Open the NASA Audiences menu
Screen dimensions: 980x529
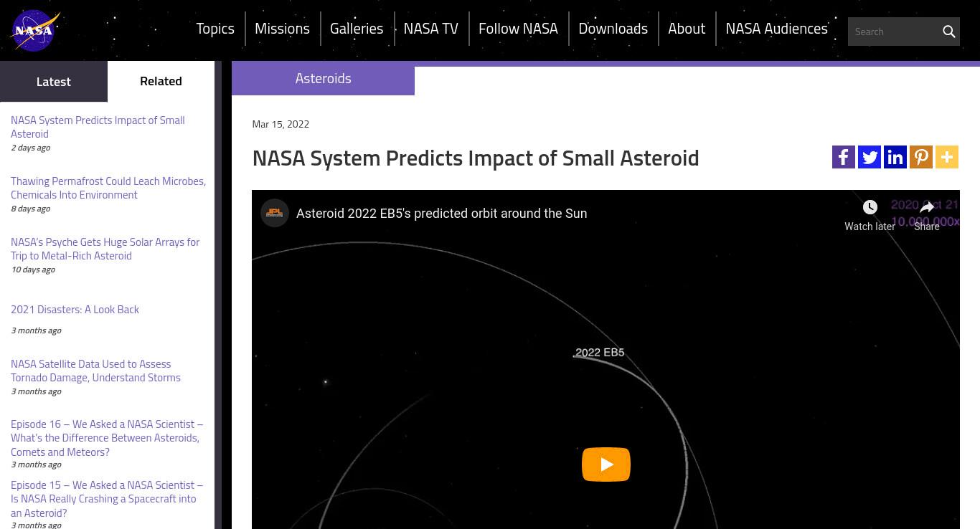pyautogui.click(x=776, y=29)
